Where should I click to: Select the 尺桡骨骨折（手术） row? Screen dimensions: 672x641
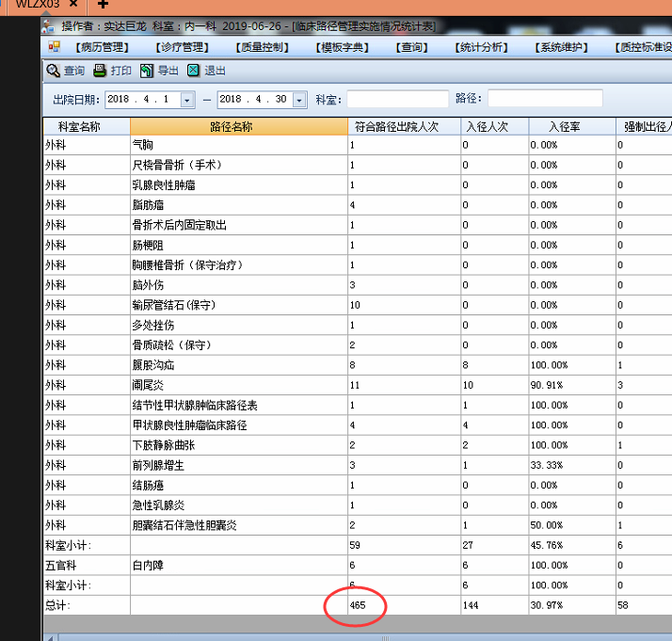[358, 165]
